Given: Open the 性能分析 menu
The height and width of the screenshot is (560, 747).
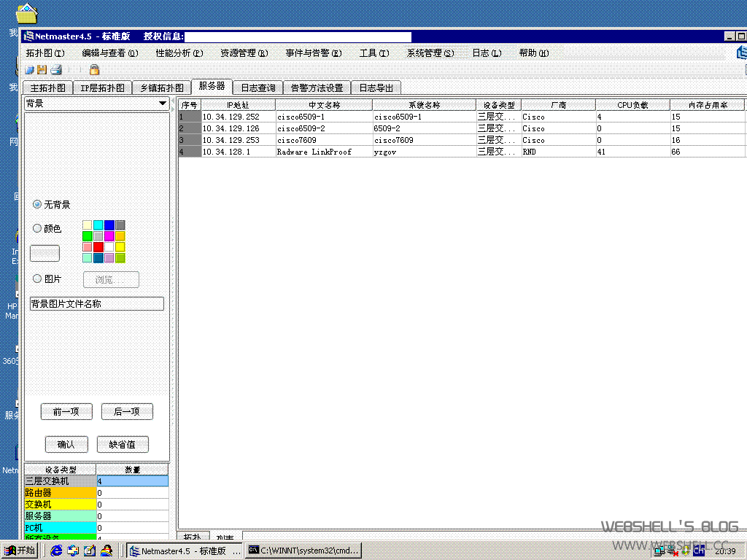Looking at the screenshot, I should [x=179, y=52].
